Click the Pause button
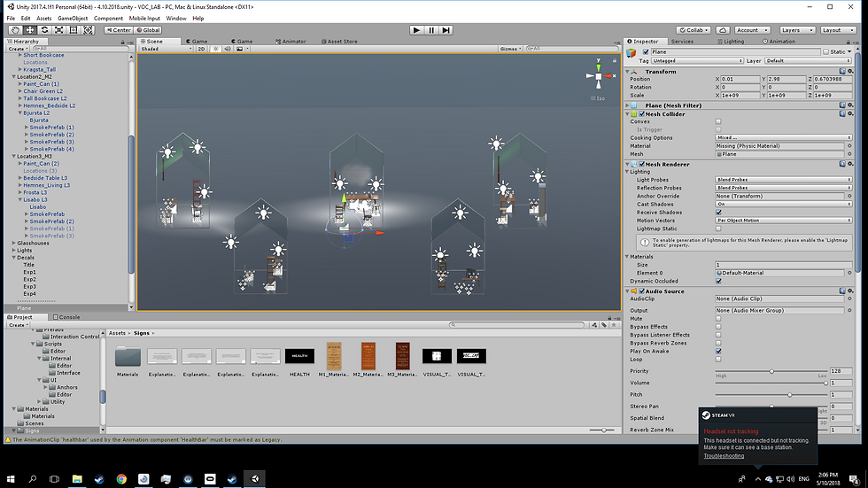This screenshot has height=488, width=868. (x=431, y=30)
